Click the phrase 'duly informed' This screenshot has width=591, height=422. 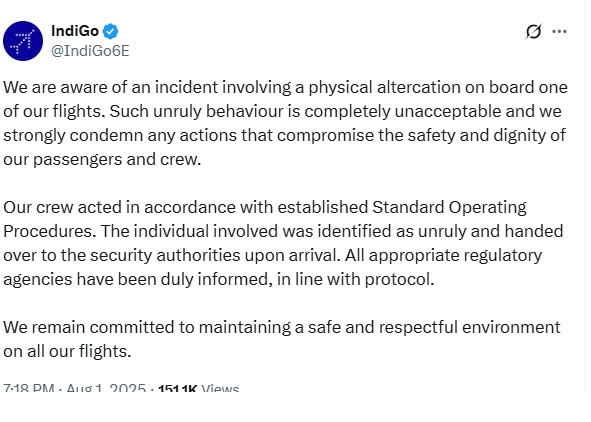pyautogui.click(x=217, y=280)
